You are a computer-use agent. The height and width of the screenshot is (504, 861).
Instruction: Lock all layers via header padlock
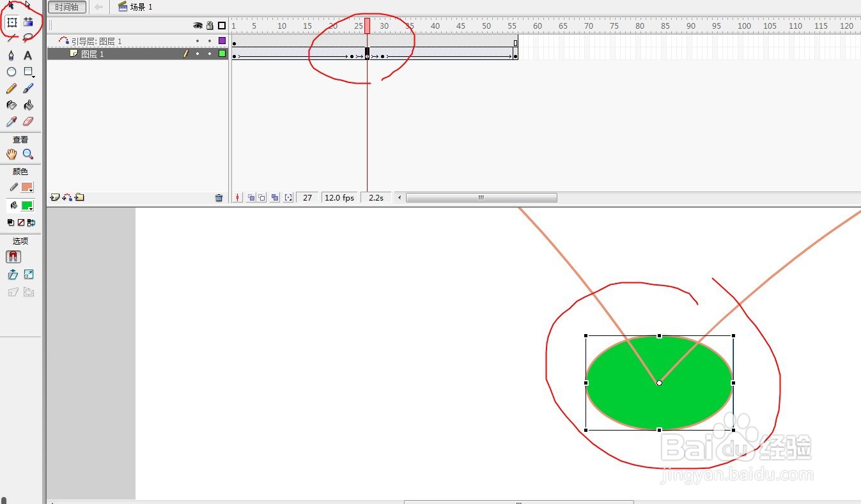click(210, 26)
